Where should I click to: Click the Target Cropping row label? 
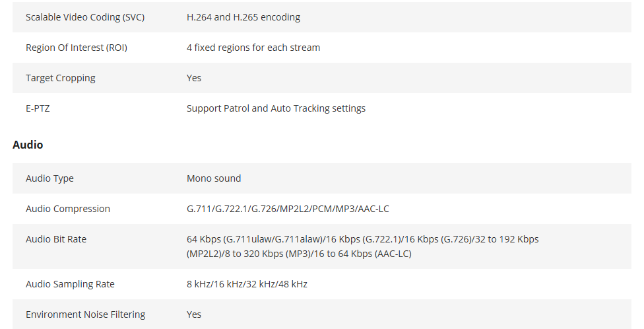pos(61,78)
